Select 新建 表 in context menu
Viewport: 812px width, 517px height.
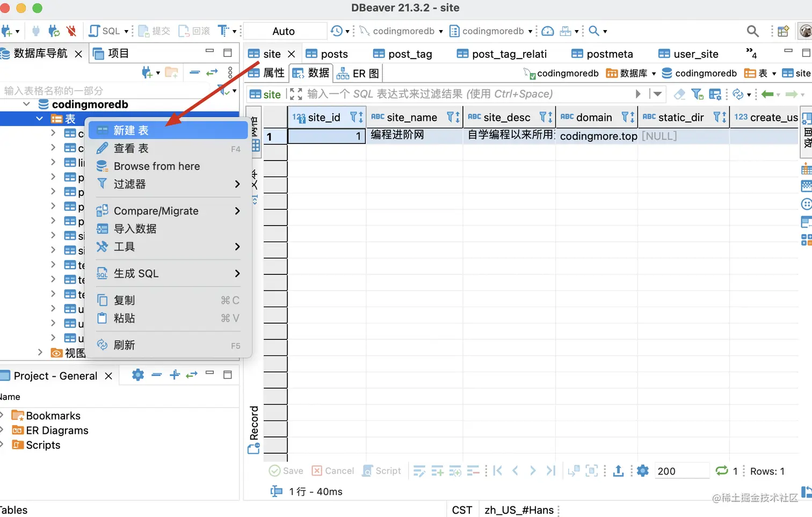168,130
